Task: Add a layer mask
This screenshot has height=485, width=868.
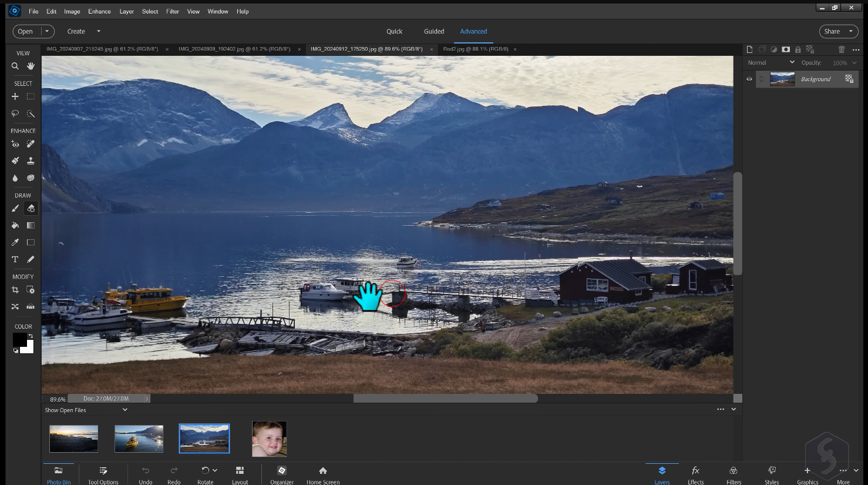Action: pyautogui.click(x=786, y=49)
